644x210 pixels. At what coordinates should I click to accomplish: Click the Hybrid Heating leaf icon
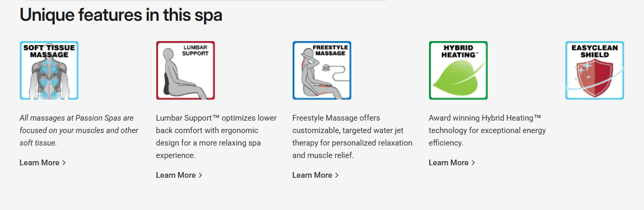coord(458,70)
